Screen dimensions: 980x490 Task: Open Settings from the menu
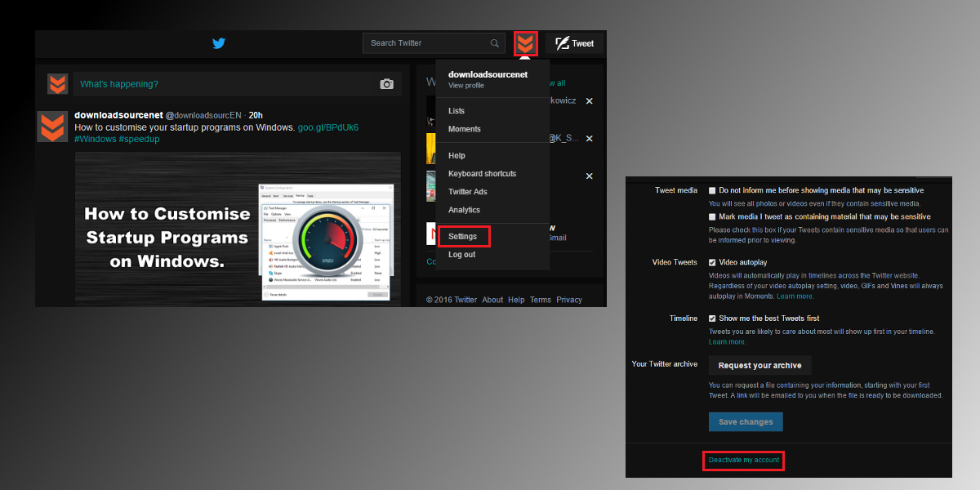tap(463, 237)
